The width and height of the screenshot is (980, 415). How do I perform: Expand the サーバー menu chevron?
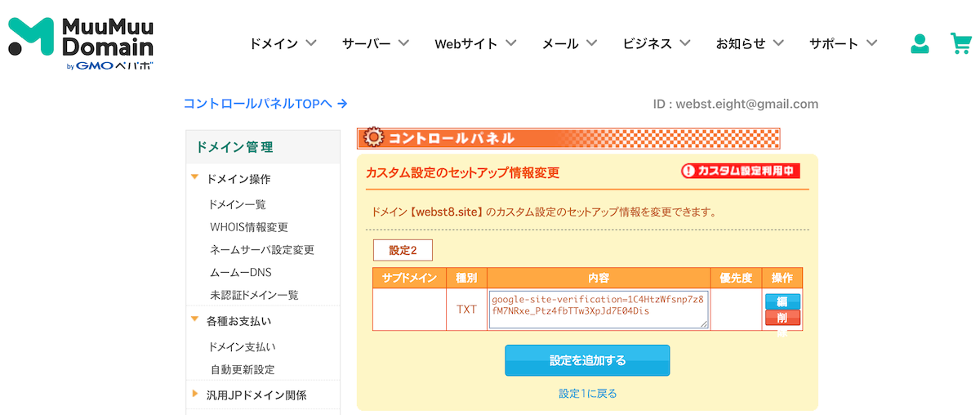pos(403,43)
